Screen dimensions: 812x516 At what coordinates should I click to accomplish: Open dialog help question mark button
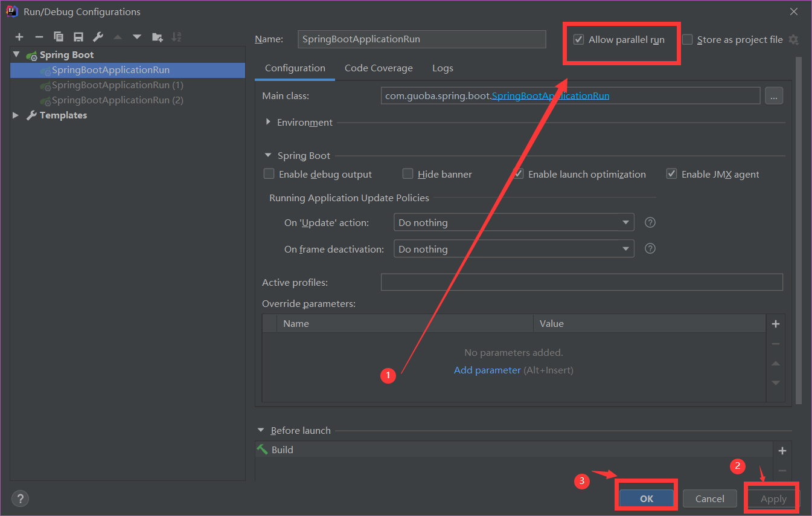coord(21,498)
